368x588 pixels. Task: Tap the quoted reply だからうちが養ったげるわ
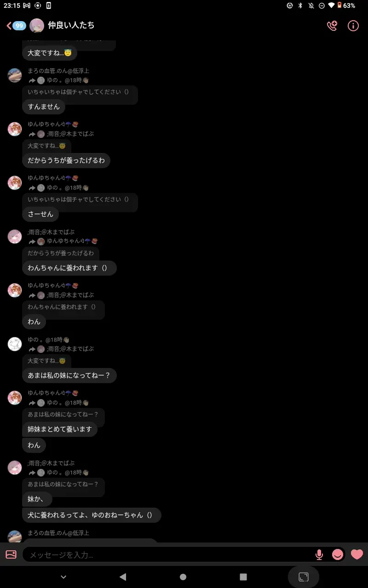61,253
